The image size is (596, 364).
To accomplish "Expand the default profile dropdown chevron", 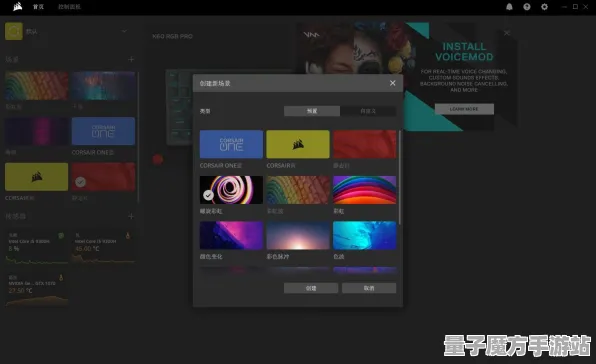I will tap(124, 31).
